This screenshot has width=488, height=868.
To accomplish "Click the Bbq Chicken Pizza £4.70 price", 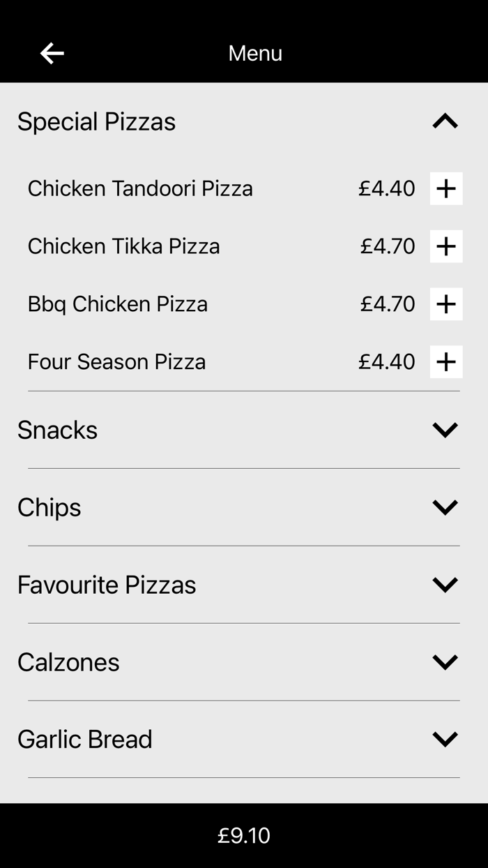I will (388, 304).
